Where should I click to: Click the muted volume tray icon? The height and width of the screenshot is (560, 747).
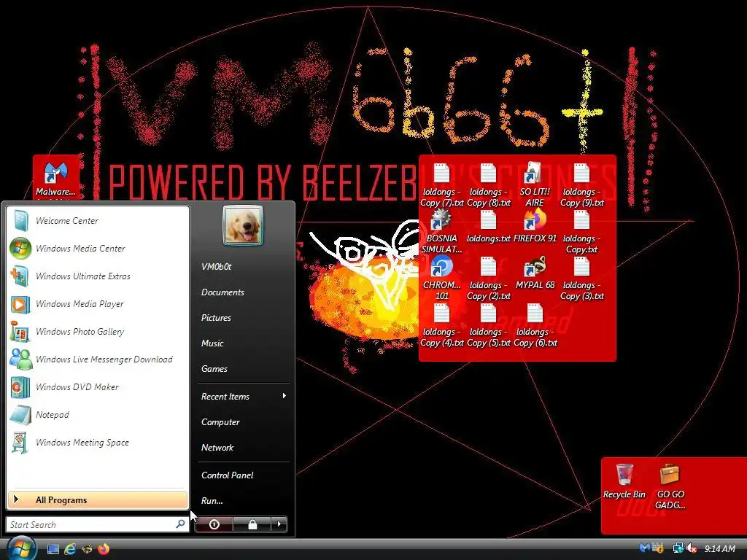[692, 548]
